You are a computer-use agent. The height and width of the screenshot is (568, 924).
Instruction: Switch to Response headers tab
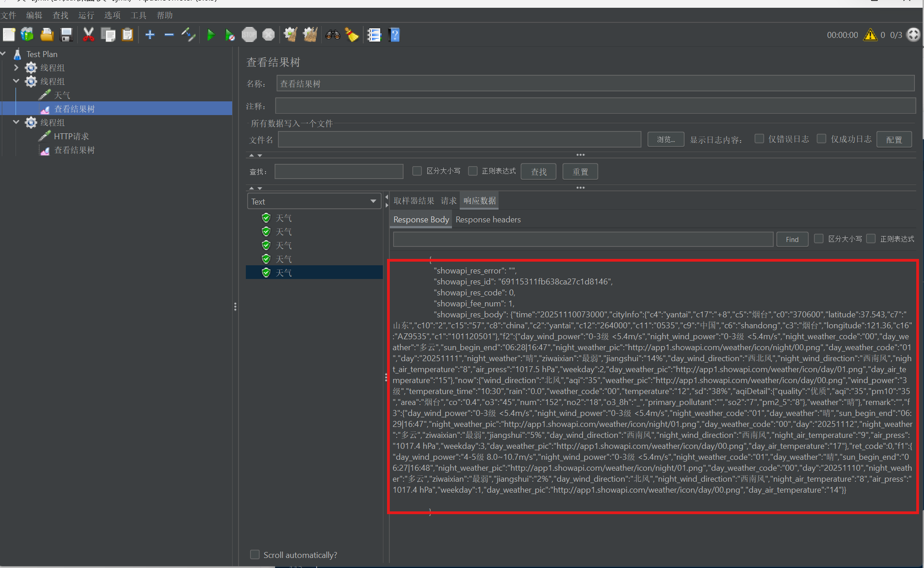488,220
